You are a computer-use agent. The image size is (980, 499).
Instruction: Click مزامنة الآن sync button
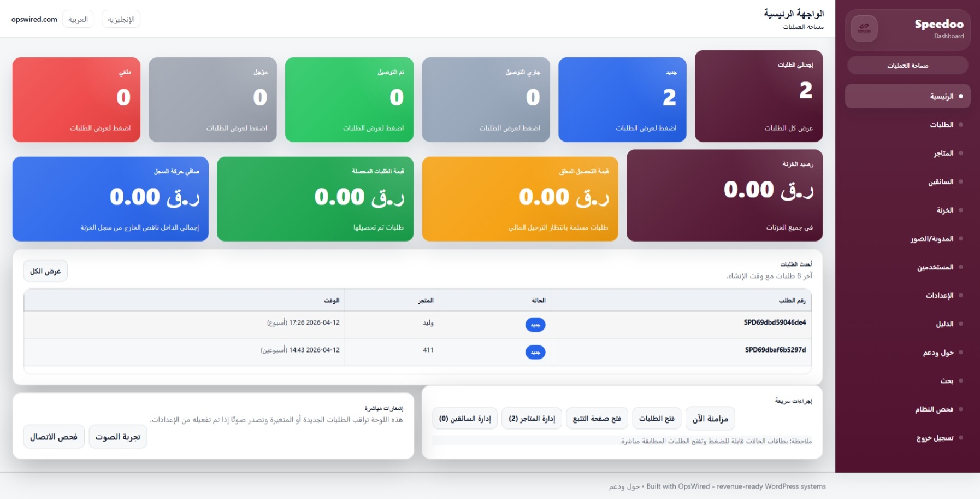[x=710, y=419]
